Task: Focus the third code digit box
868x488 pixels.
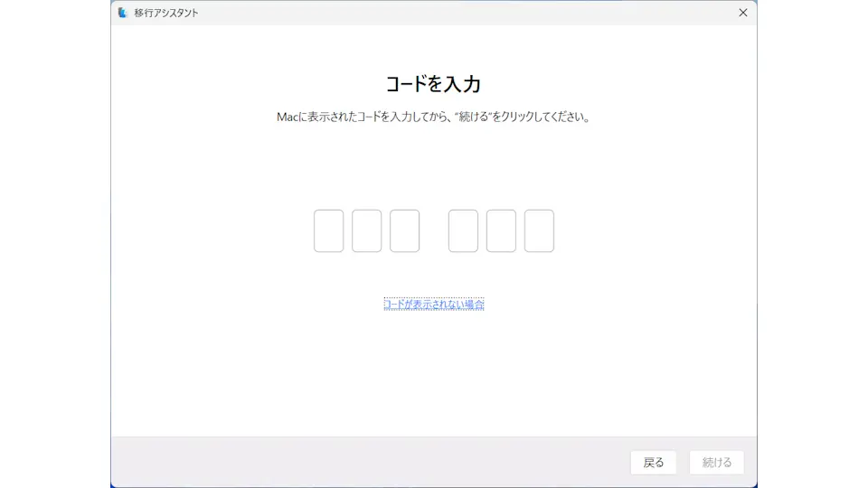Action: coord(404,231)
